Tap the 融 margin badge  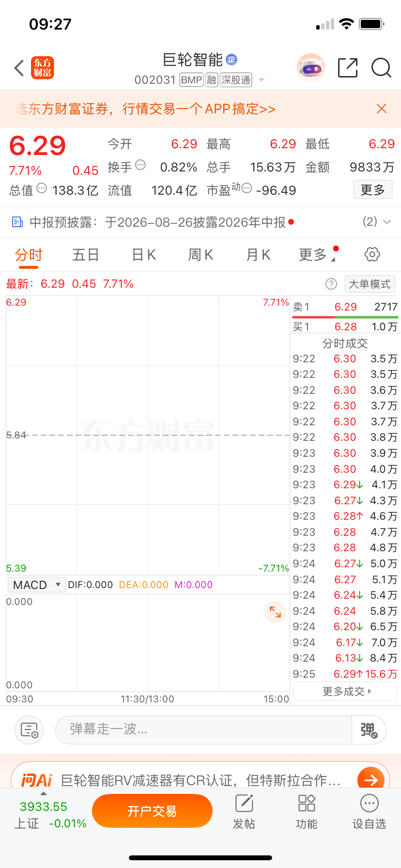tap(212, 80)
